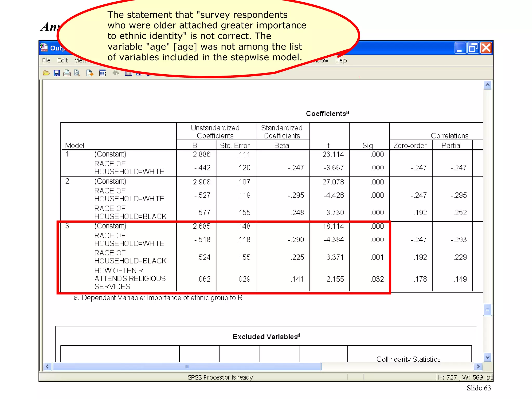The width and height of the screenshot is (532, 399).
Task: Click the horizontal scrollbar thumb
Action: point(187,367)
